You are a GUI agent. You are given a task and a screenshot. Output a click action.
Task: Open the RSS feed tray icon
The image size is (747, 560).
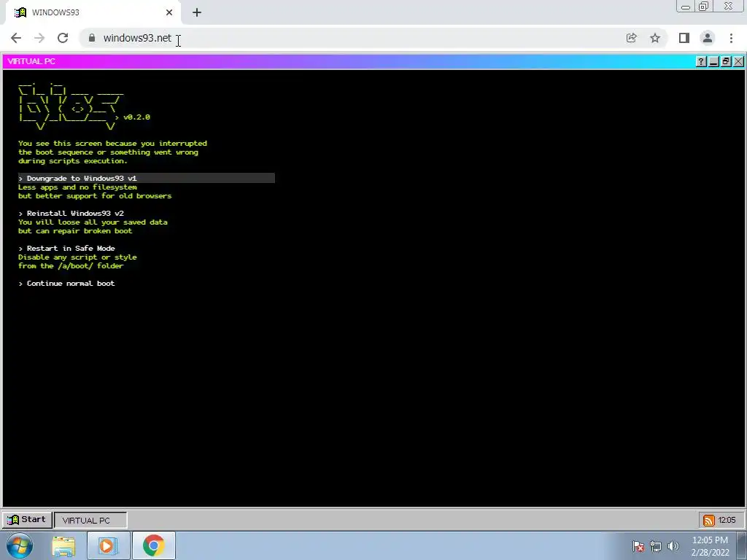709,521
